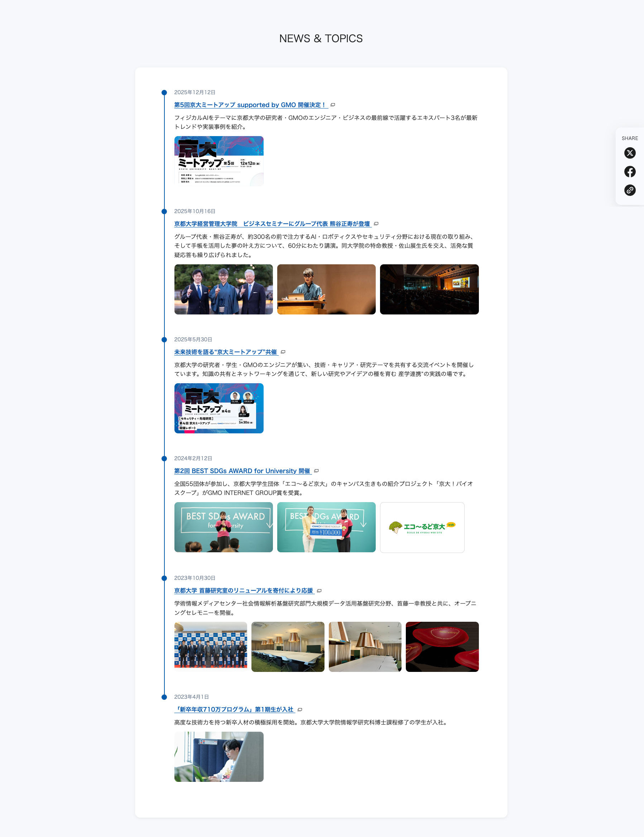Click the 京大ミートアップ 第5回 banner image
The image size is (644, 837).
click(219, 161)
